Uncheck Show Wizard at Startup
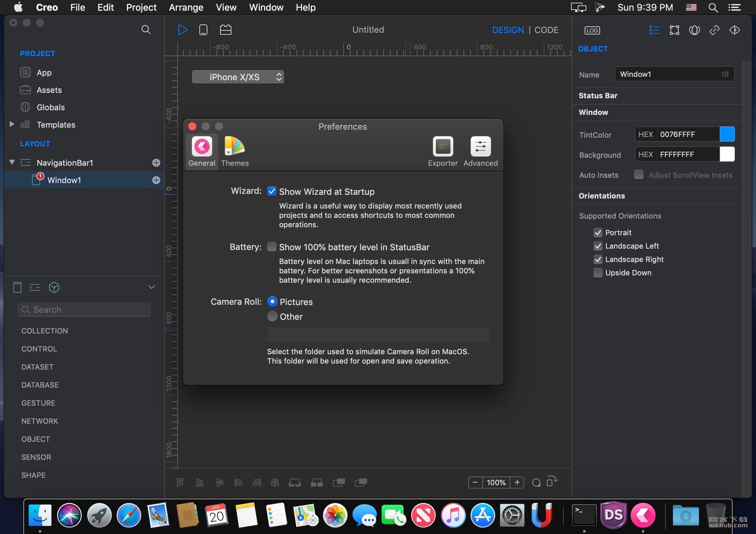This screenshot has height=534, width=756. pos(271,191)
